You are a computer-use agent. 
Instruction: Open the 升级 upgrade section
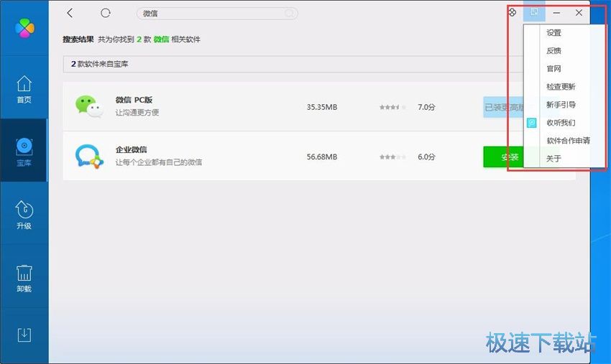(x=24, y=215)
